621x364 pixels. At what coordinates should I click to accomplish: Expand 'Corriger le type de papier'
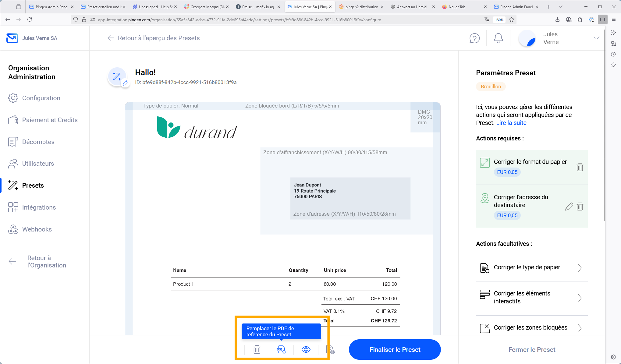click(x=580, y=268)
